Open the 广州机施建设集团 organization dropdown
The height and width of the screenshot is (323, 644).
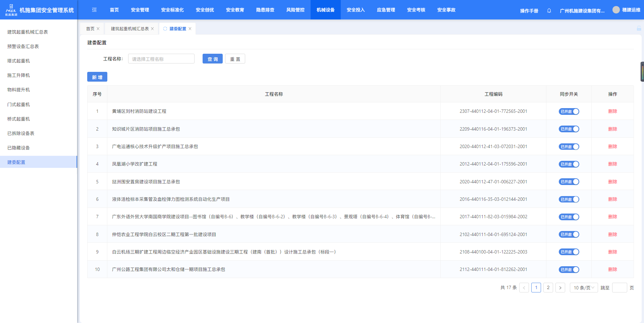[x=582, y=11]
